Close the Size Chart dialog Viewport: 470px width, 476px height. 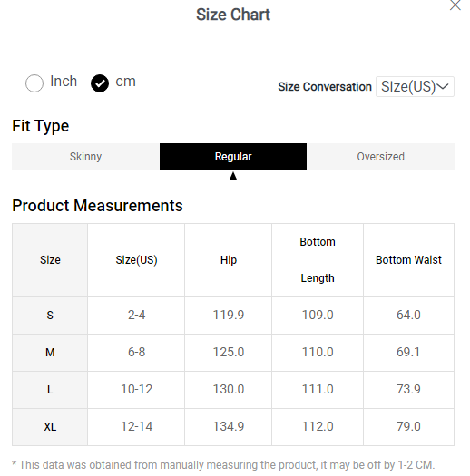pos(455,5)
